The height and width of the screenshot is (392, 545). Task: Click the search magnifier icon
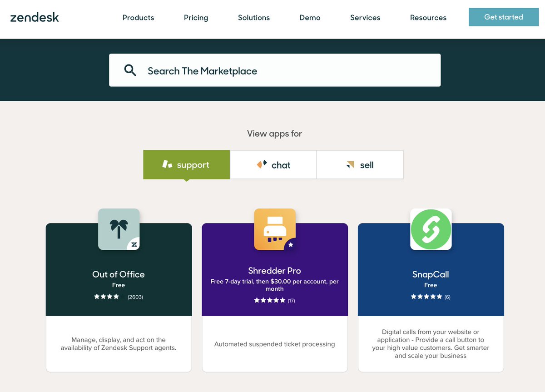pos(130,70)
